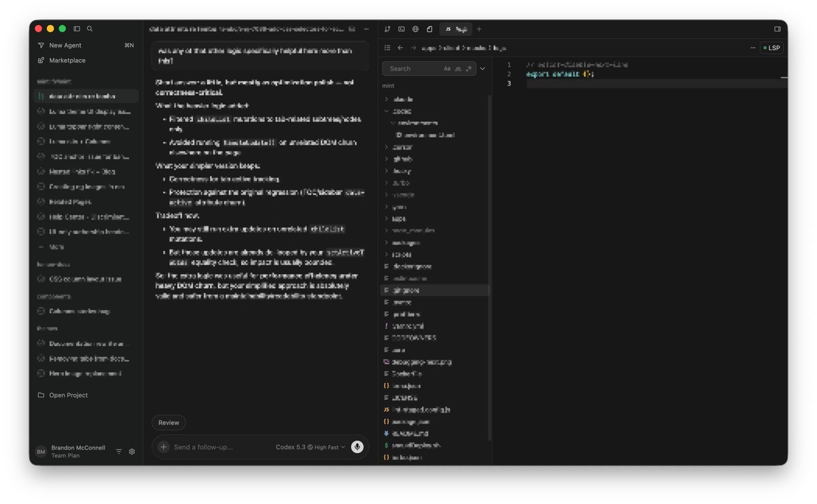Click the ⌘N shortcut next to New Agent
Viewport: 817px width, 504px height.
pos(129,46)
